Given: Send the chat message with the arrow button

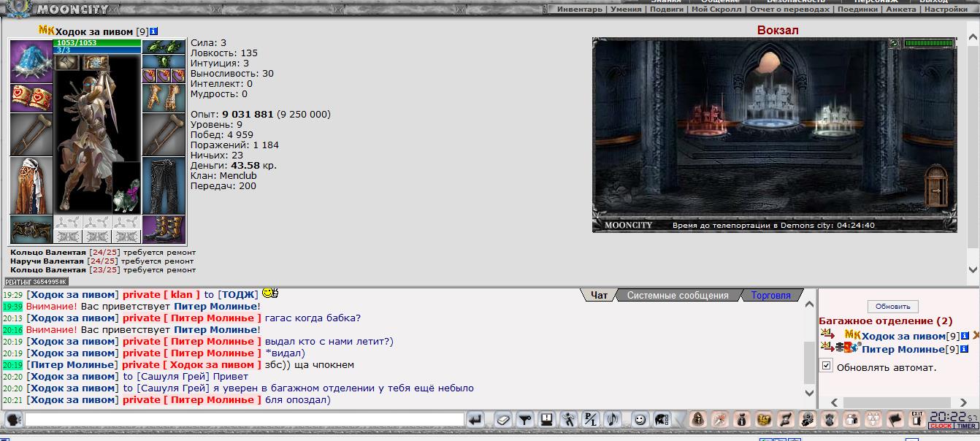Looking at the screenshot, I should click(476, 420).
